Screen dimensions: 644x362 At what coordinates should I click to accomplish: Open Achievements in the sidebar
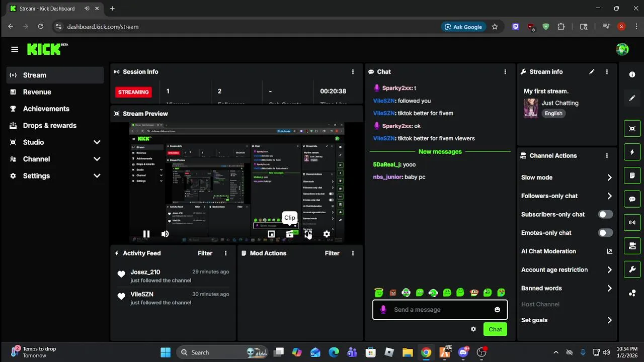pyautogui.click(x=55, y=109)
